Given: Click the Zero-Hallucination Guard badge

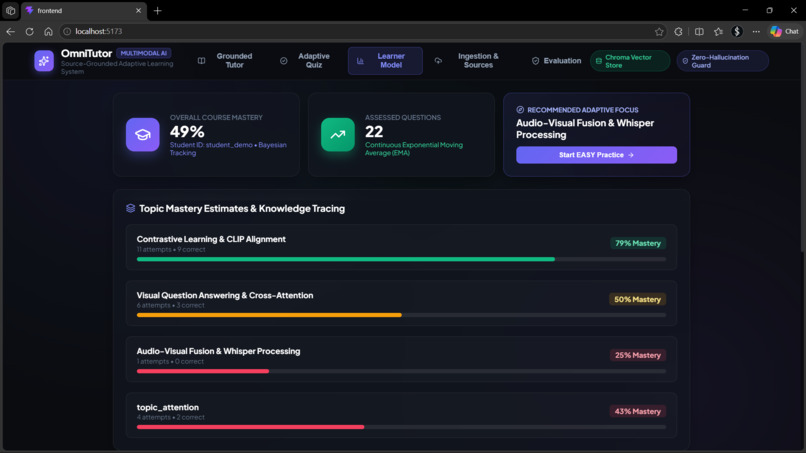Looking at the screenshot, I should tap(722, 61).
